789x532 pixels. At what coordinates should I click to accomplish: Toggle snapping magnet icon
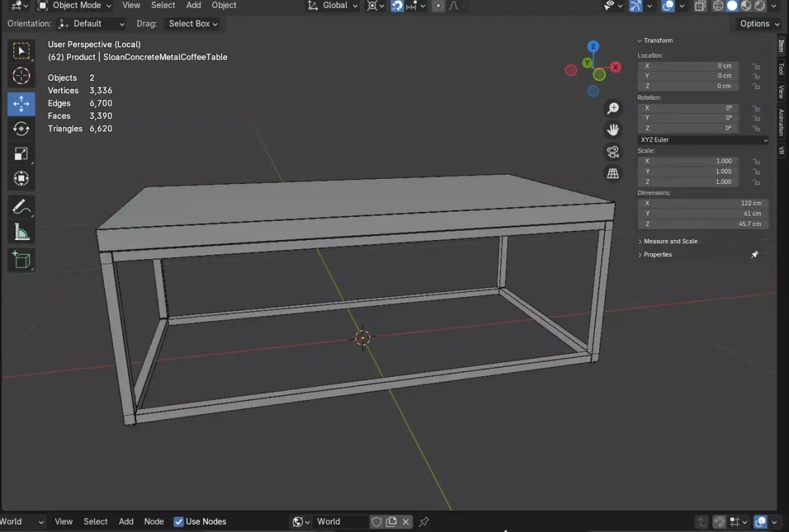click(398, 5)
